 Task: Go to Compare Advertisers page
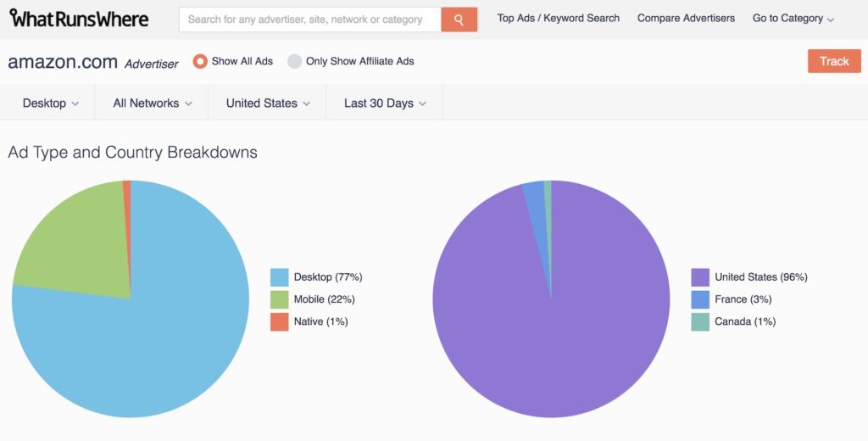point(686,18)
